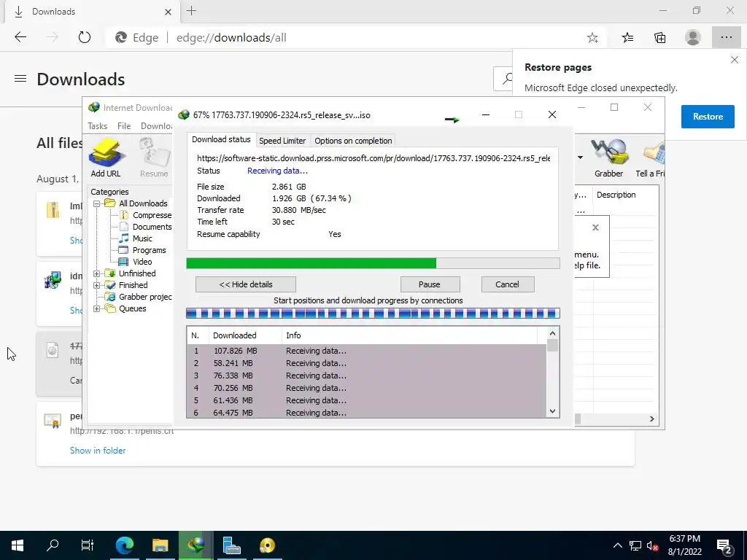Open the Options on completion tab
747x560 pixels.
[353, 141]
